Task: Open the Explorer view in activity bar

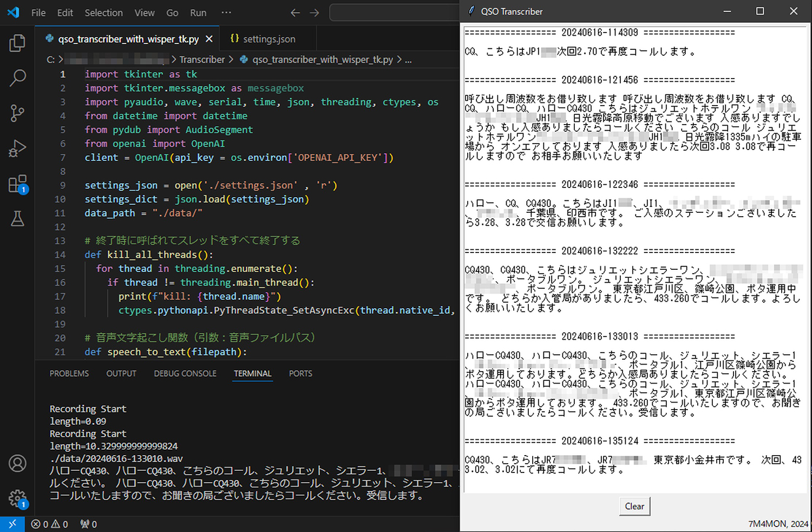Action: [x=17, y=43]
